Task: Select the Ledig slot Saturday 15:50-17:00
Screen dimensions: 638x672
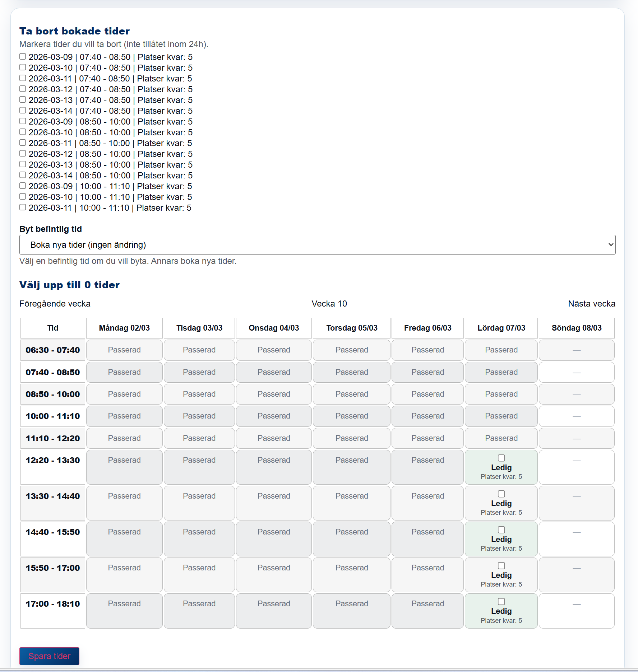Action: coord(501,565)
